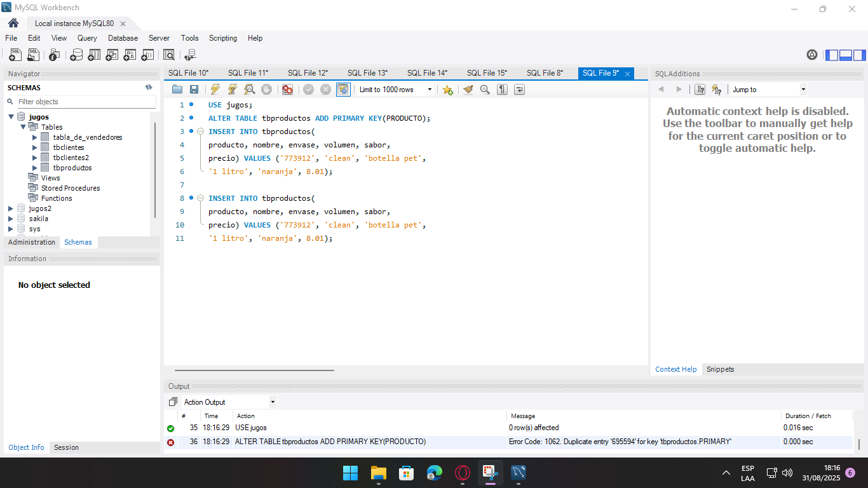The width and height of the screenshot is (868, 488).
Task: Expand the tbclientes table
Action: 35,147
